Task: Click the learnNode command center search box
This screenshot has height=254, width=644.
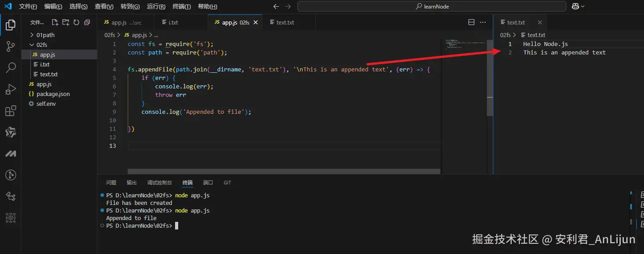Action: pyautogui.click(x=432, y=7)
